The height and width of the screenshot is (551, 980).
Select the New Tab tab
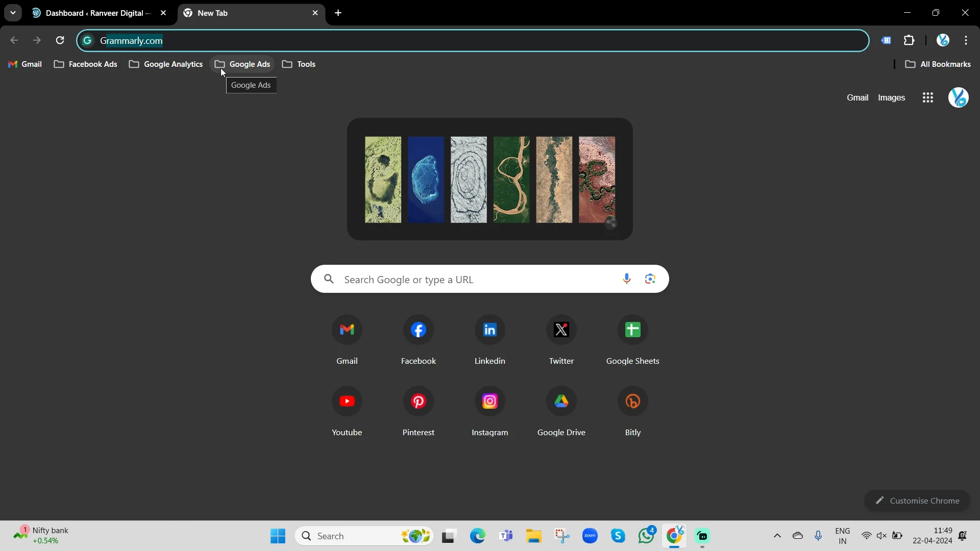coord(250,13)
